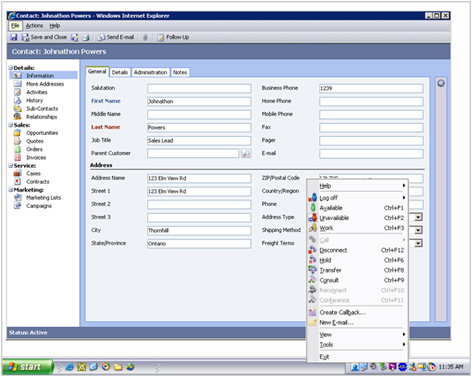Click Follow Up toolbar button
This screenshot has height=377, width=472.
tap(173, 37)
